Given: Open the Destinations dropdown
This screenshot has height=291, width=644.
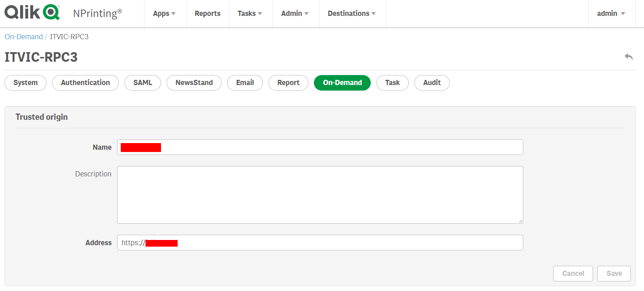Looking at the screenshot, I should pyautogui.click(x=352, y=14).
